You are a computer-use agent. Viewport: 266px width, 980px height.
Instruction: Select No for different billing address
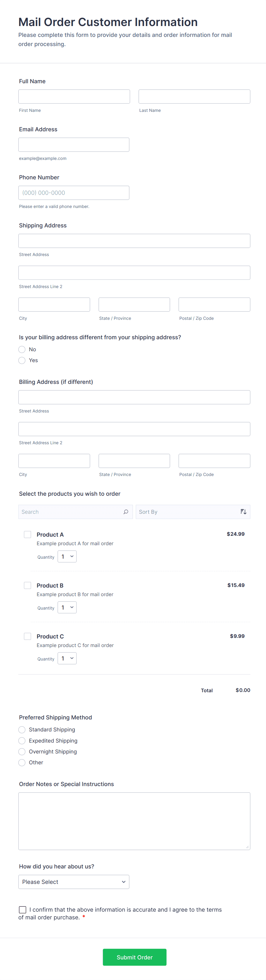pyautogui.click(x=22, y=349)
